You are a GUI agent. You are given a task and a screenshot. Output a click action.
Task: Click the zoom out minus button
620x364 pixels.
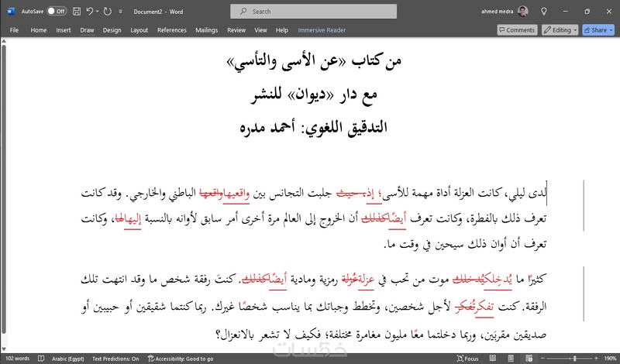coord(543,359)
